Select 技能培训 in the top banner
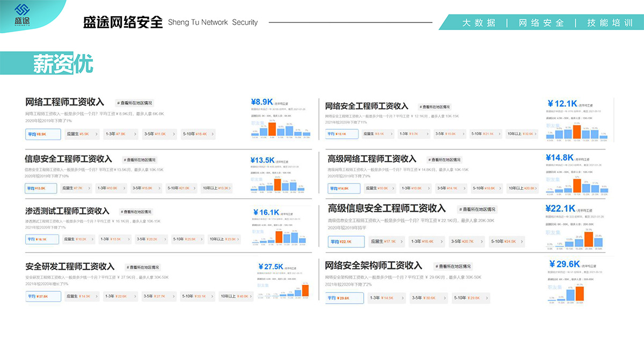 [610, 23]
